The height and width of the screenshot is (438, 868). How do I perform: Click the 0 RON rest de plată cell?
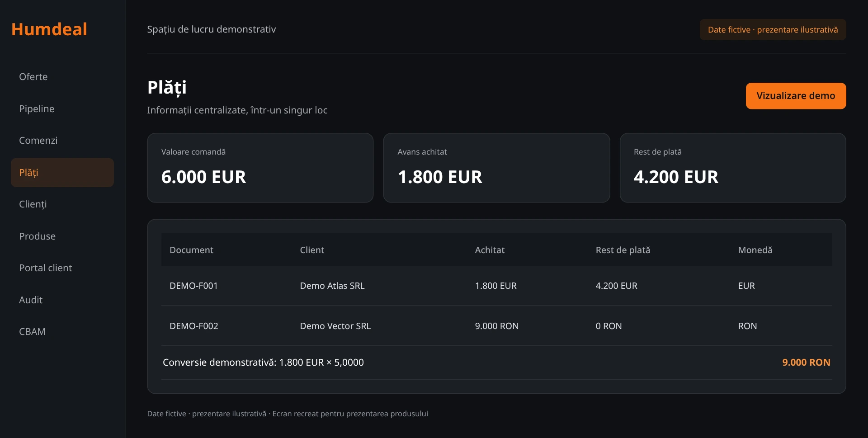click(609, 326)
